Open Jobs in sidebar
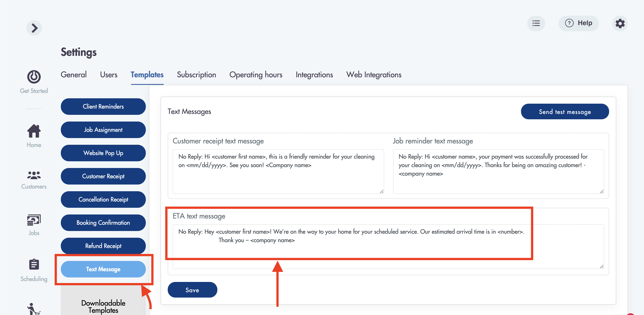This screenshot has height=315, width=644. (34, 225)
